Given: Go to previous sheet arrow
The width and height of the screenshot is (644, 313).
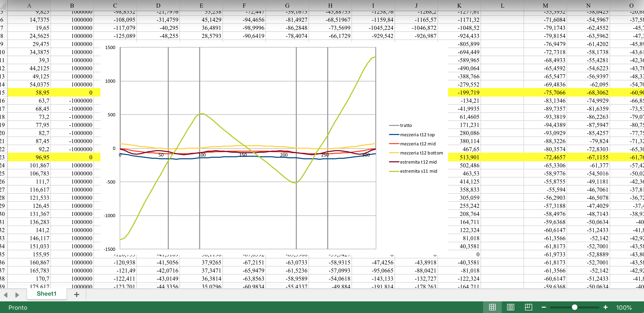Looking at the screenshot, I should tap(6, 295).
